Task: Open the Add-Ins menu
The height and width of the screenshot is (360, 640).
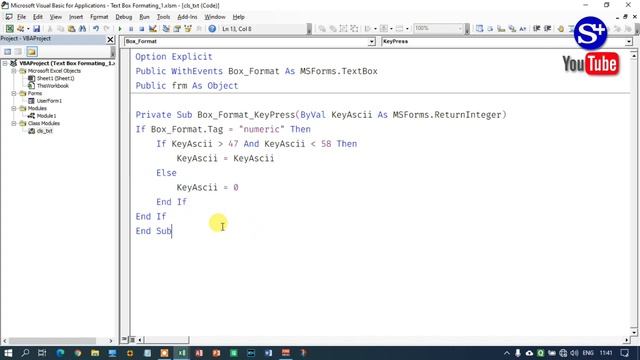Action: point(187,17)
